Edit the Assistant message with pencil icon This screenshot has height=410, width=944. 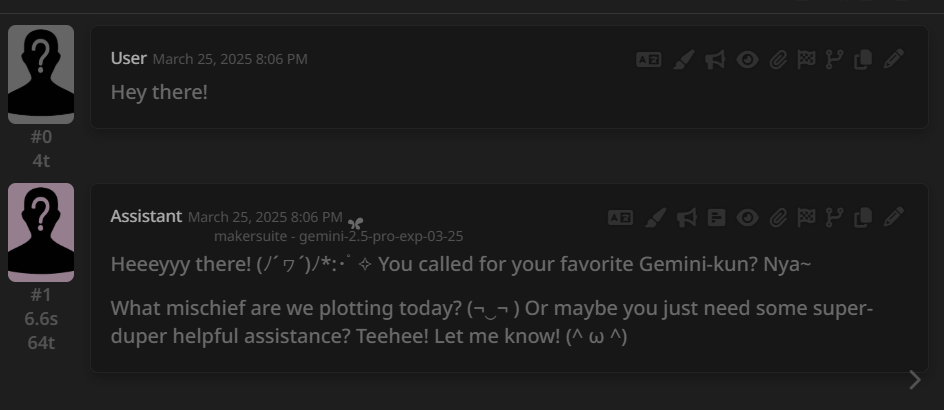(x=894, y=217)
